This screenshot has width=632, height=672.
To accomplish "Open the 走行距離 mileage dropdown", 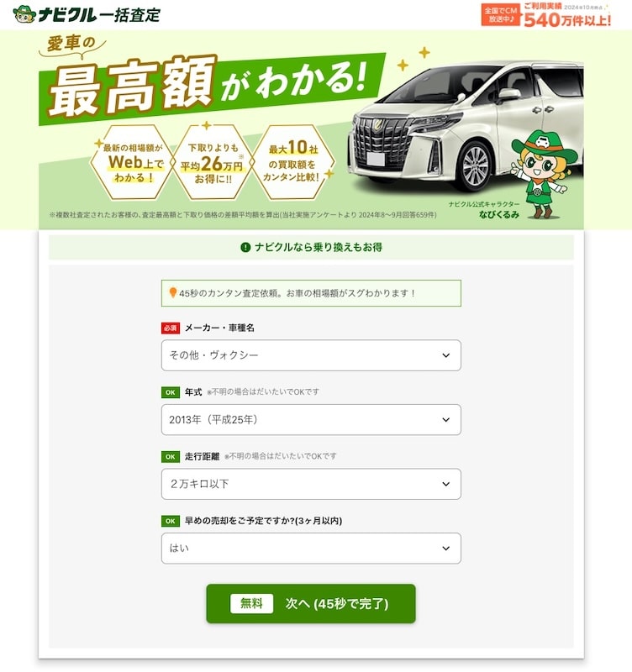I will click(311, 484).
